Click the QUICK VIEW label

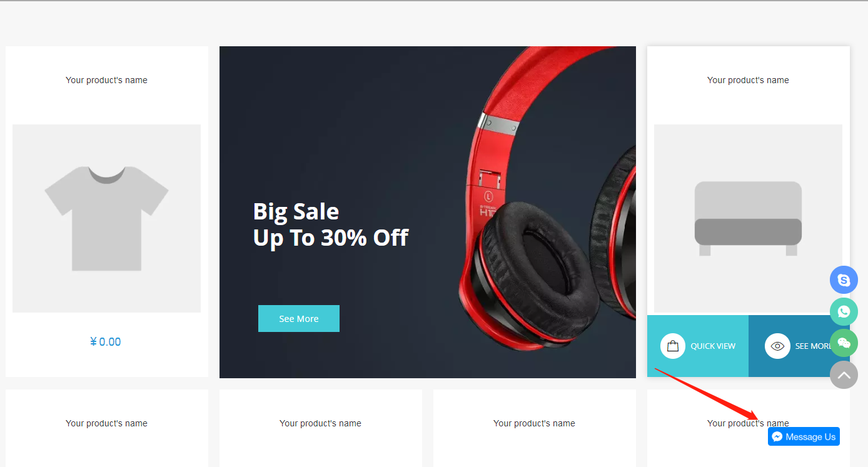[713, 346]
